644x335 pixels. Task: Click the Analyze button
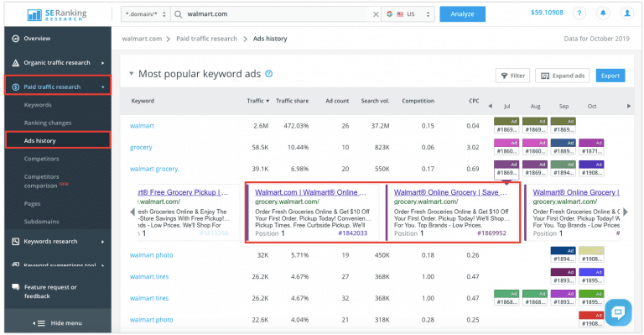[463, 14]
